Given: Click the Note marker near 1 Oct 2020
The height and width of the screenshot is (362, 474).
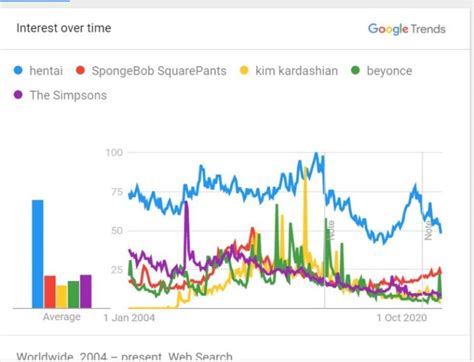Looking at the screenshot, I should point(428,230).
